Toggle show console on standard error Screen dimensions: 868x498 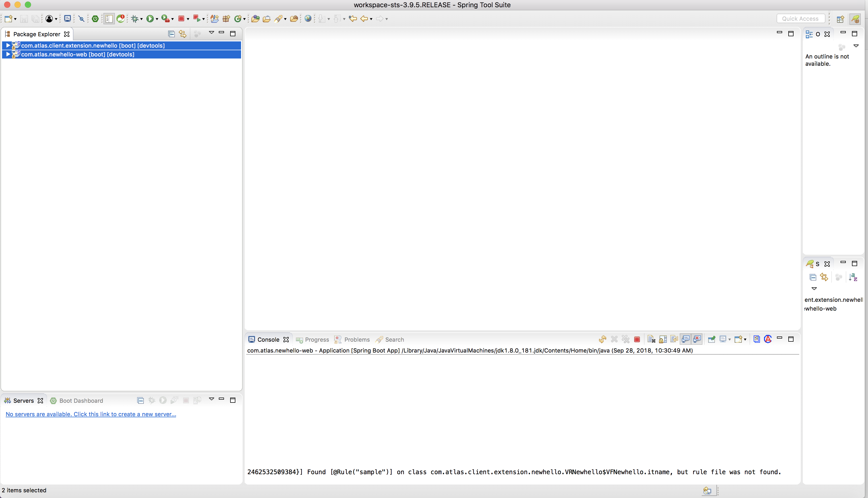point(697,339)
